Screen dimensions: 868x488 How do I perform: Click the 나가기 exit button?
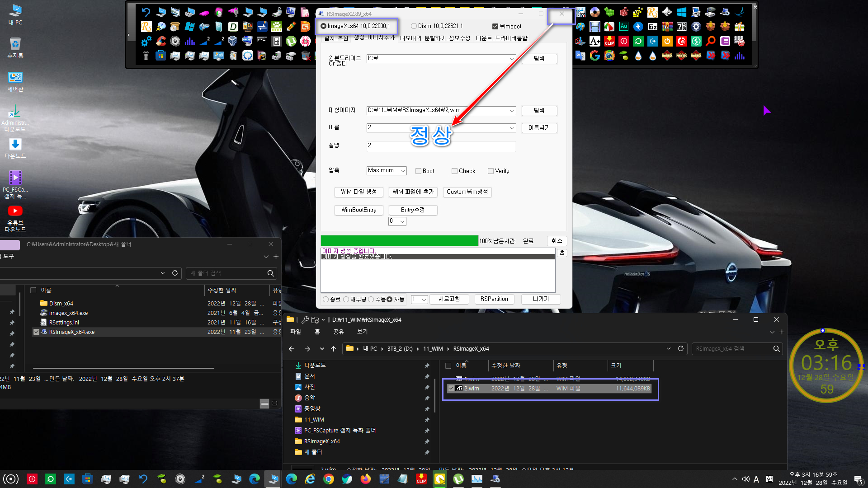(x=541, y=299)
